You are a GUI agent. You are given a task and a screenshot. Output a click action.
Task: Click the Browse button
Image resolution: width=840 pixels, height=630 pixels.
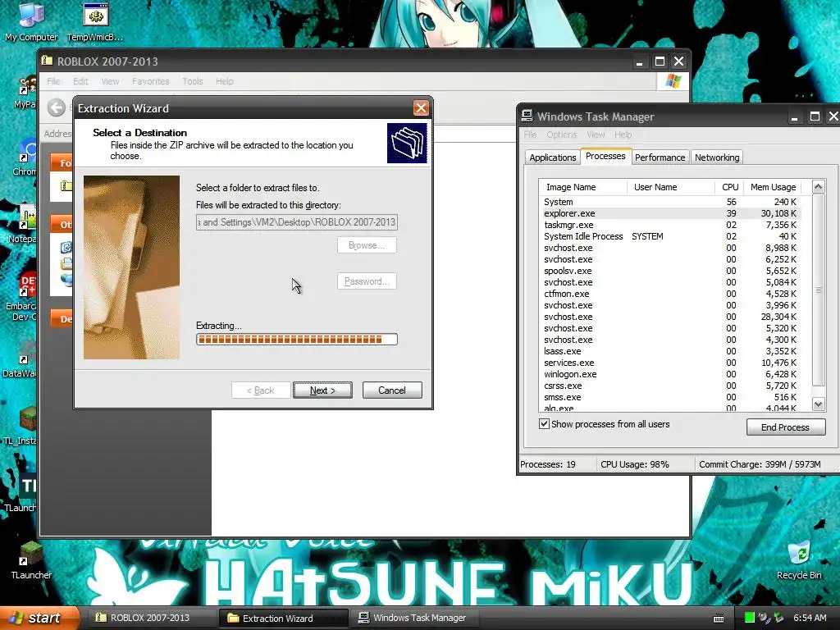pos(367,244)
